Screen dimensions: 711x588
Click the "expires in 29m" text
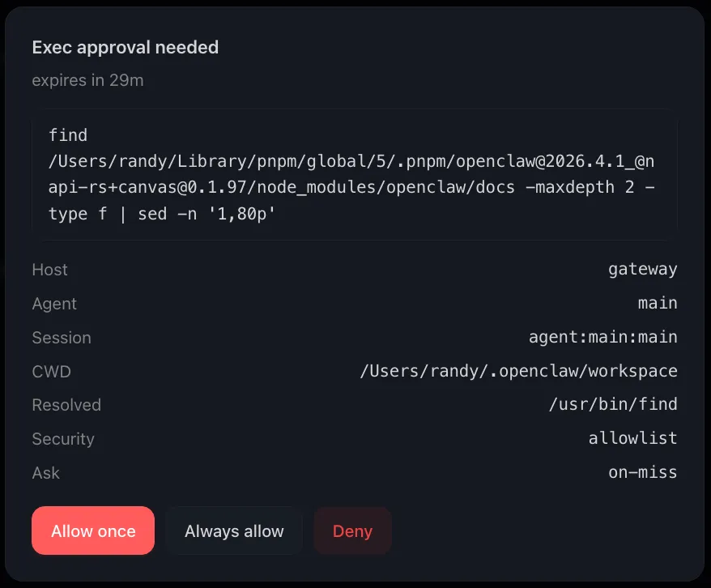(87, 81)
